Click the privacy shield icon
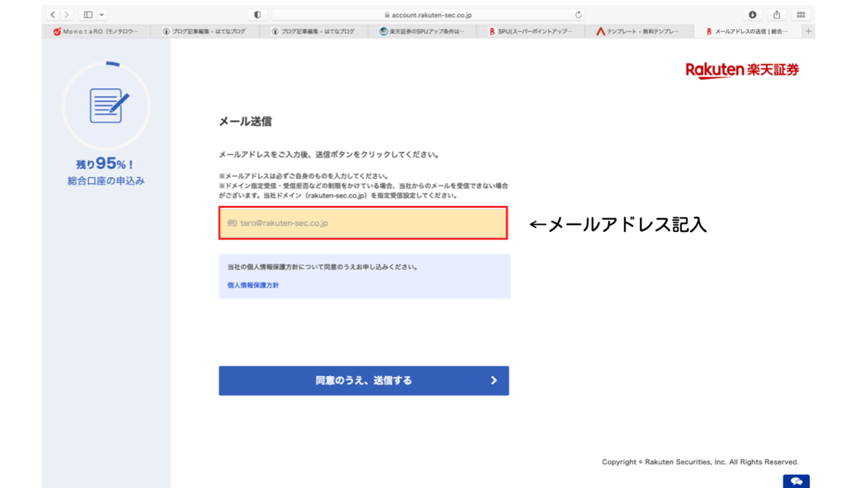This screenshot has width=868, height=488. [258, 14]
